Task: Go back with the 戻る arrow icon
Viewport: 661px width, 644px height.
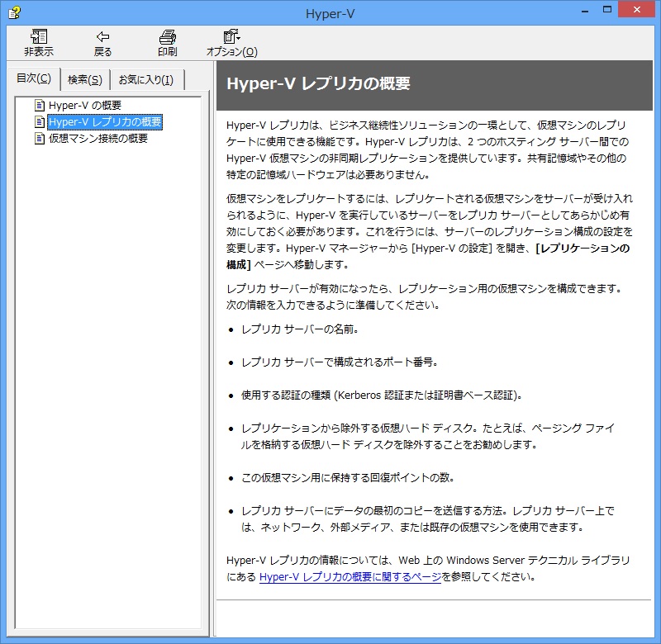Action: pyautogui.click(x=102, y=43)
